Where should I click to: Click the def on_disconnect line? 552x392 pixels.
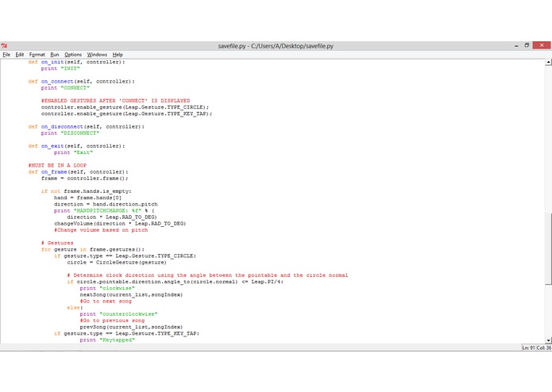(87, 126)
